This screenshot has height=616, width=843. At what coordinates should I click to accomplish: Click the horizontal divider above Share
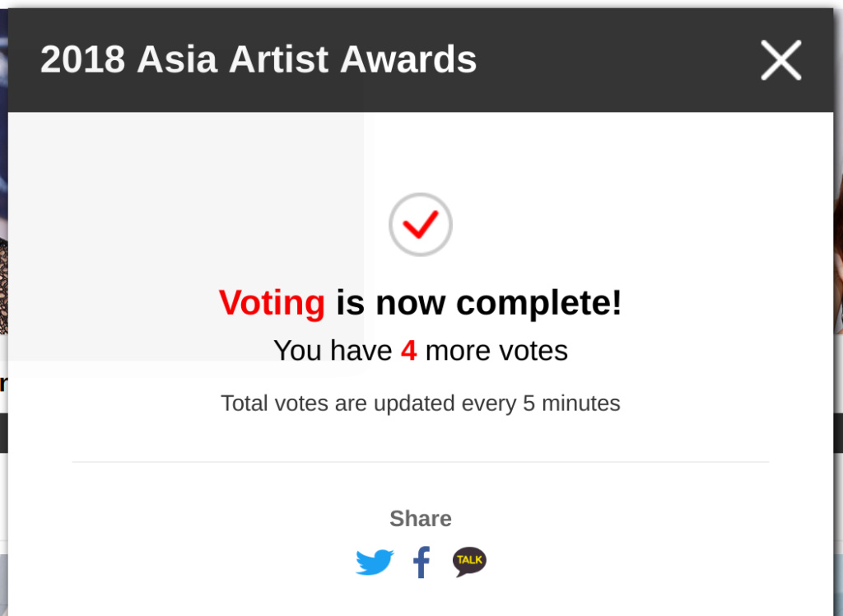coord(421,462)
